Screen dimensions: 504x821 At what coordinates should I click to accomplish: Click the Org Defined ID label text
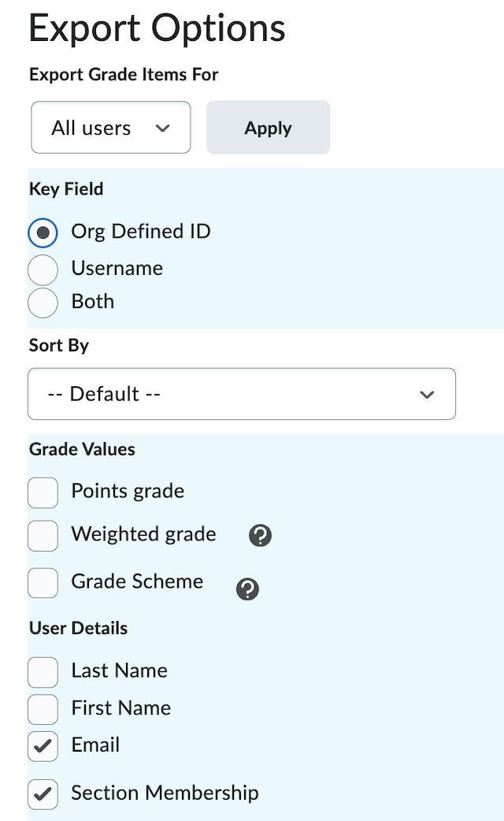pos(141,232)
